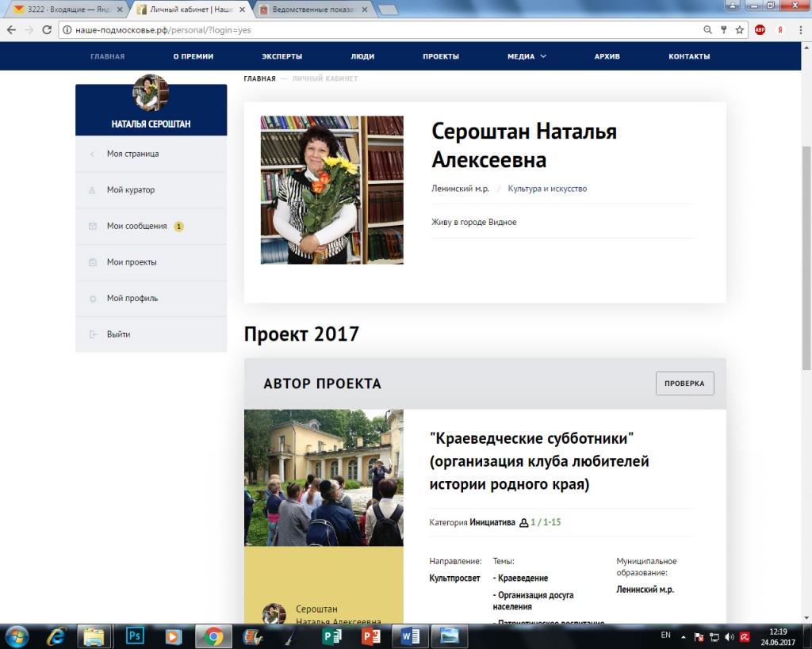The width and height of the screenshot is (812, 649).
Task: Open the О ПРЕМИИ menu item
Action: (193, 56)
